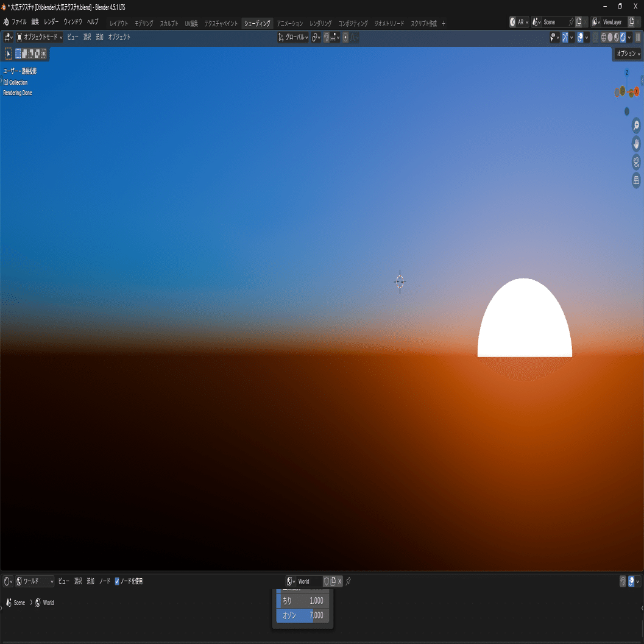Image resolution: width=644 pixels, height=644 pixels.
Task: Uncheck the ノードを使用 checkbox
Action: pyautogui.click(x=117, y=581)
